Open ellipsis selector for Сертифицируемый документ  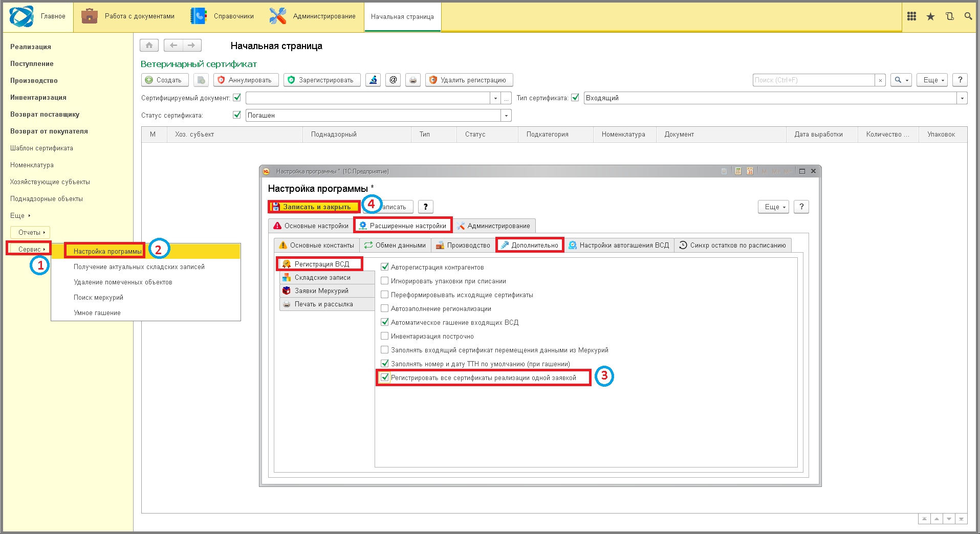506,98
